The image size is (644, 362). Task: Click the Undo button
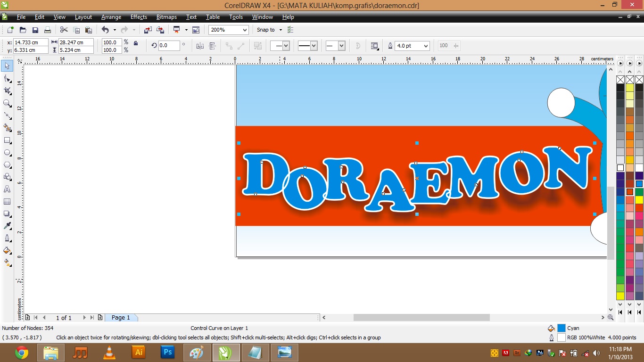(106, 30)
